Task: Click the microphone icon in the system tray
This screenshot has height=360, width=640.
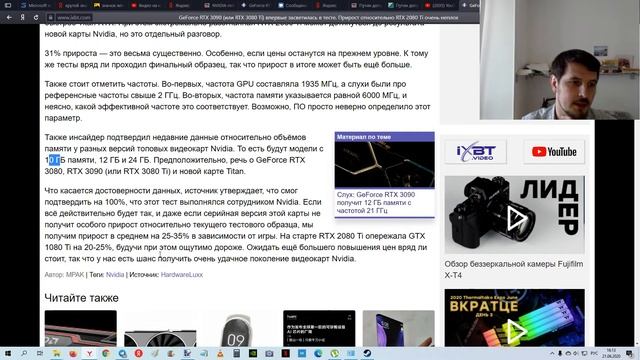Action: 560,353
